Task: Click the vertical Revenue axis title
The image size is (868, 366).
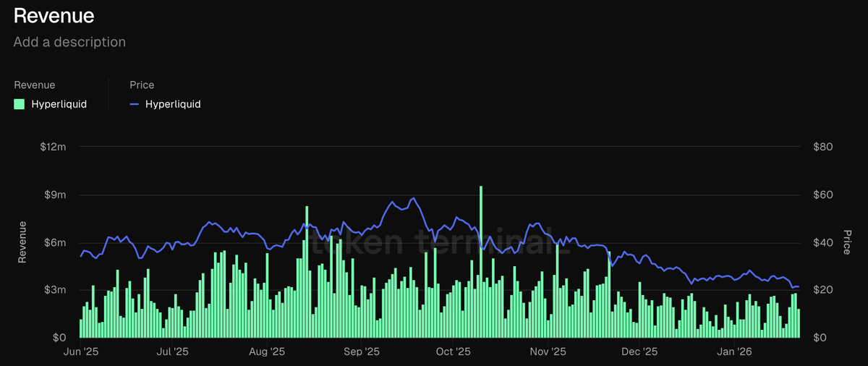Action: (22, 242)
